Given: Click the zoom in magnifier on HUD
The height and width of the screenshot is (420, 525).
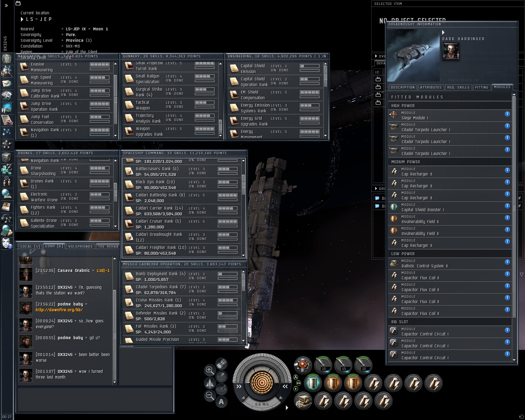Looking at the screenshot, I should pyautogui.click(x=209, y=370).
